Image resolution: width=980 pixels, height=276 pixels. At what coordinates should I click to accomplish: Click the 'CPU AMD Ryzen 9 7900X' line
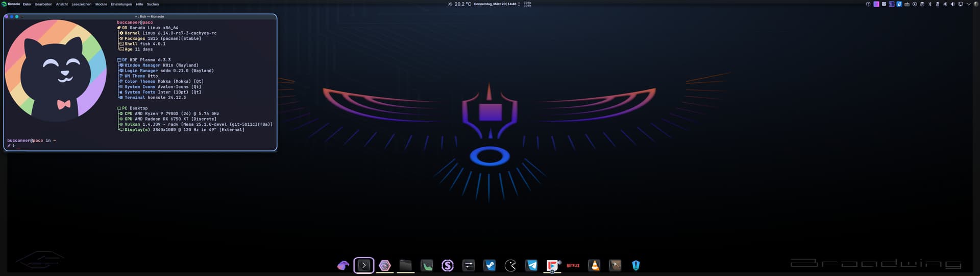point(169,113)
